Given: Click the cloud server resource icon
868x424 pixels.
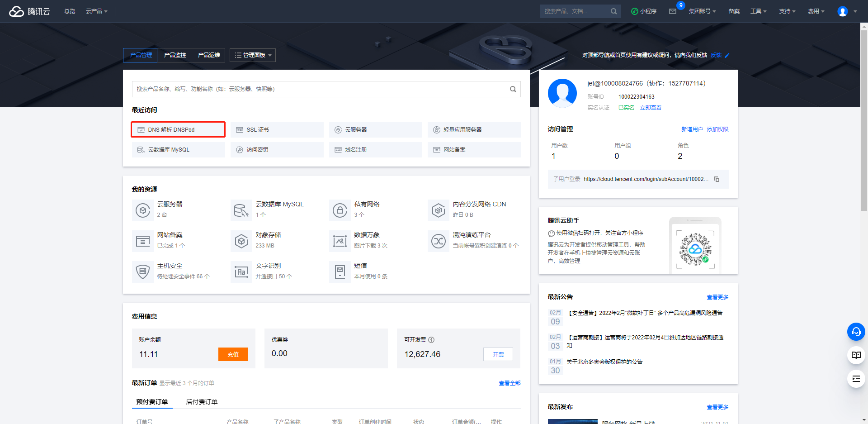Looking at the screenshot, I should (x=143, y=210).
